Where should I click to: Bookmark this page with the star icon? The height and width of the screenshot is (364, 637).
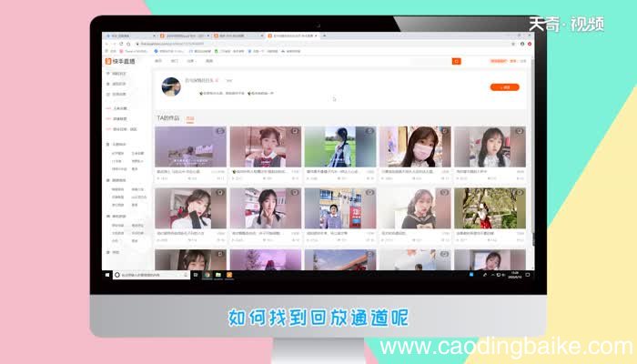click(x=513, y=44)
